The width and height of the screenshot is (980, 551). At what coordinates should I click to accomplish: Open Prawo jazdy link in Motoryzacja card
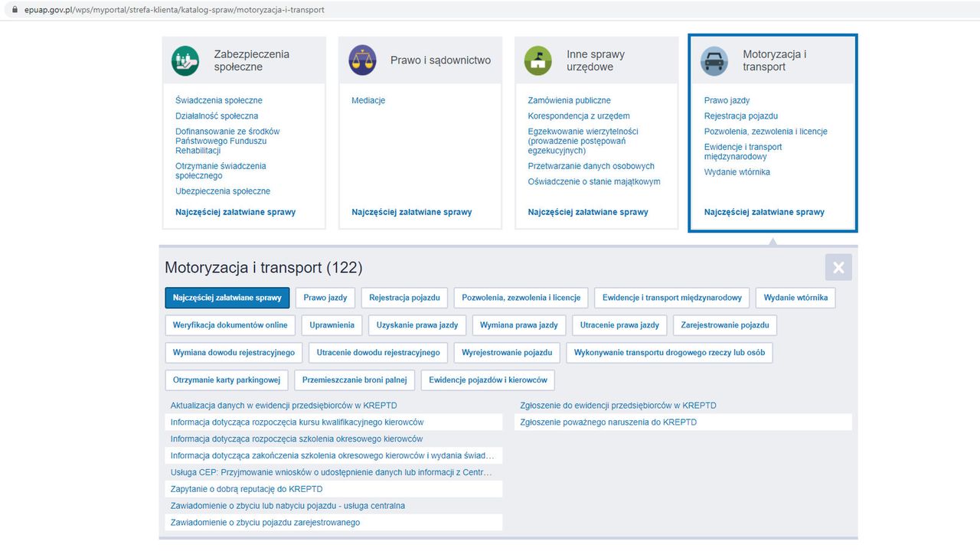727,100
